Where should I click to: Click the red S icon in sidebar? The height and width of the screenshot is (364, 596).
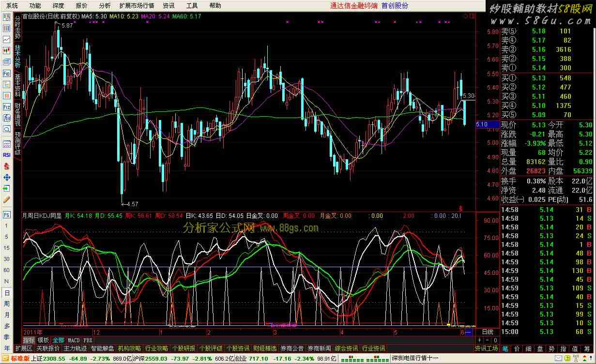pos(7,166)
